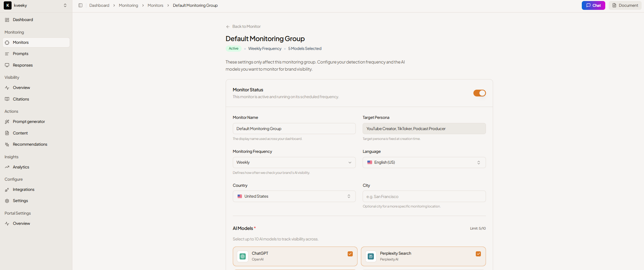Expand the Country dropdown showing United States

pyautogui.click(x=294, y=196)
